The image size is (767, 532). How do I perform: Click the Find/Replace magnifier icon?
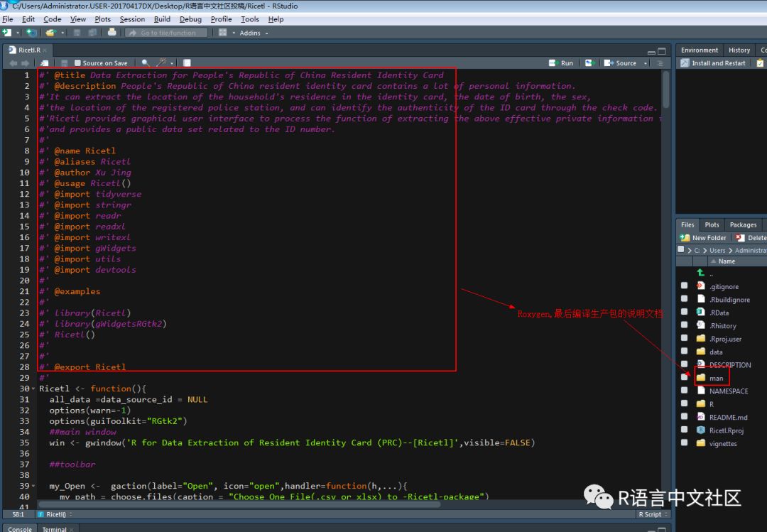[145, 63]
